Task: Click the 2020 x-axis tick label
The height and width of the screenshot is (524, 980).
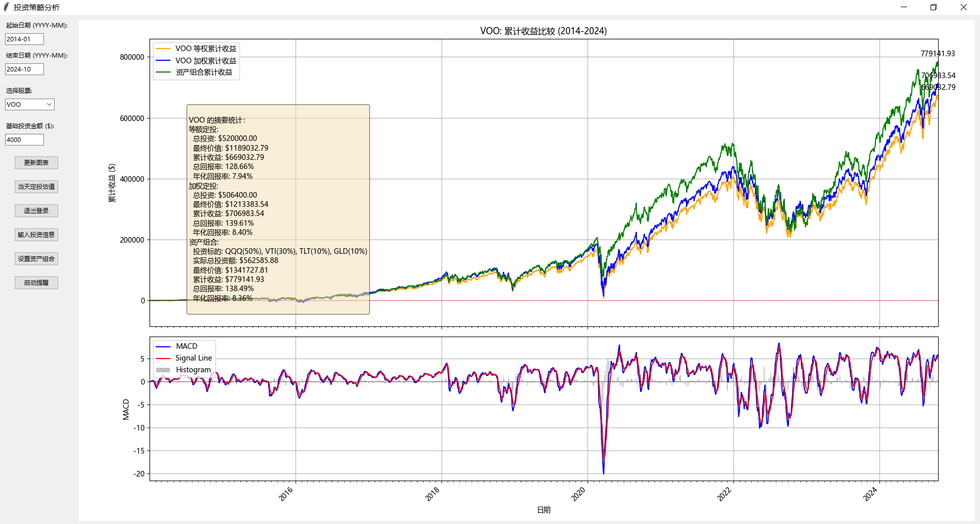Action: (578, 494)
